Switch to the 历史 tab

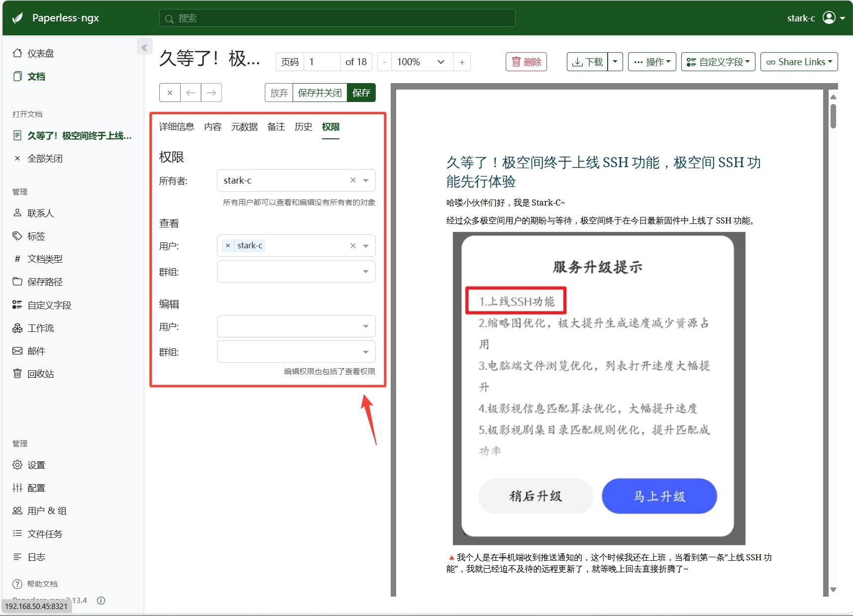tap(304, 127)
